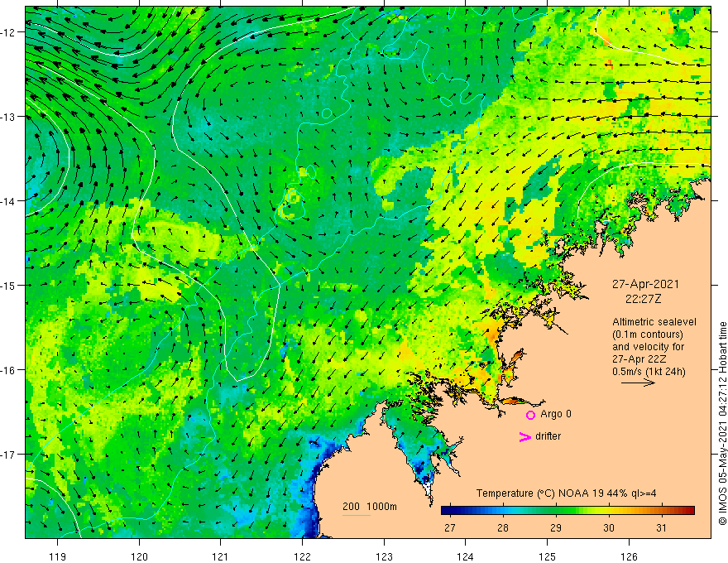728x563 pixels.
Task: Click the -14 latitude axis label
Action: pyautogui.click(x=8, y=201)
